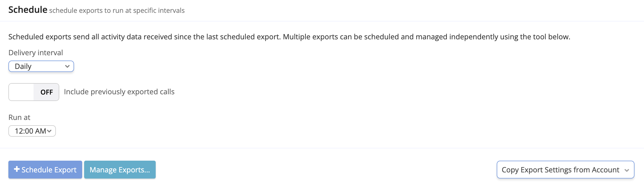
Task: Toggle the OFF switch for previously exported calls
Action: [34, 92]
